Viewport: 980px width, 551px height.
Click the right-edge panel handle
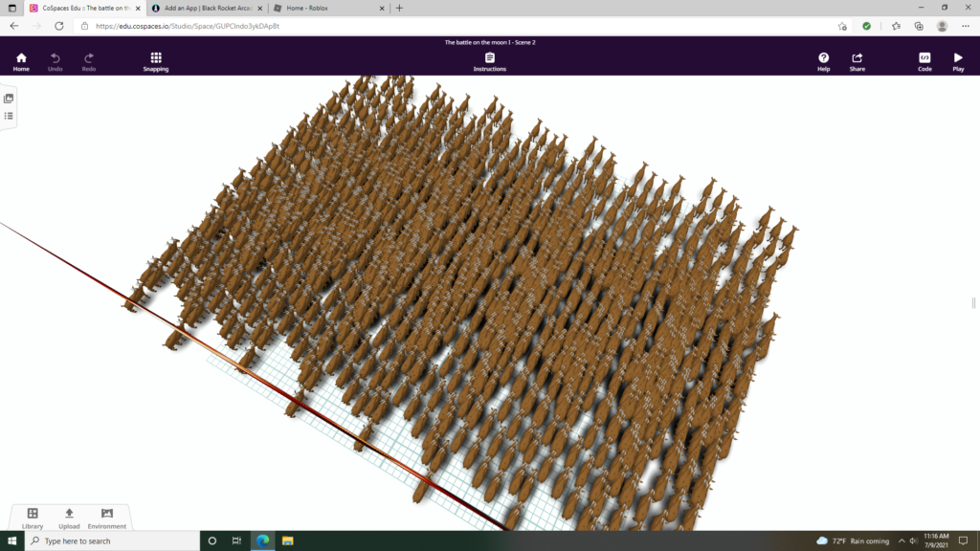tap(973, 303)
